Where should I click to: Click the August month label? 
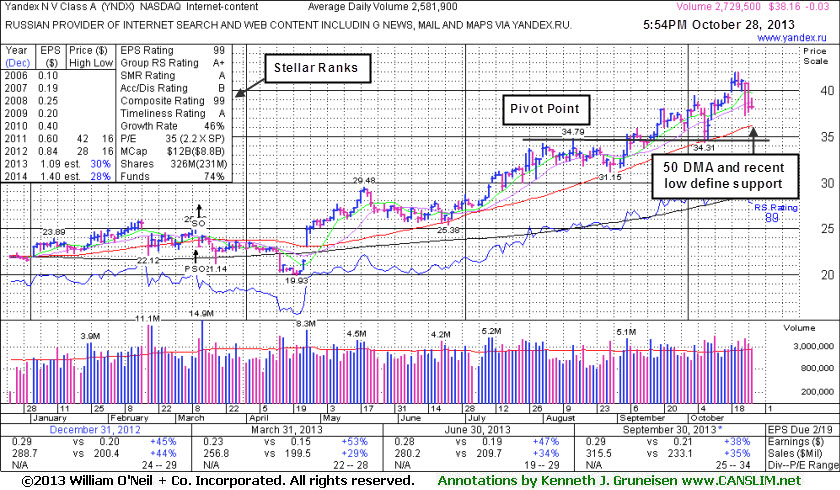pyautogui.click(x=559, y=418)
